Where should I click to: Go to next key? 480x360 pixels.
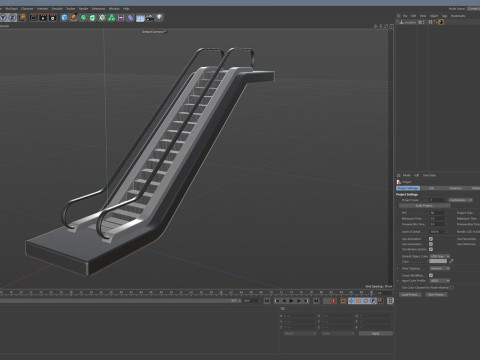coord(306,301)
